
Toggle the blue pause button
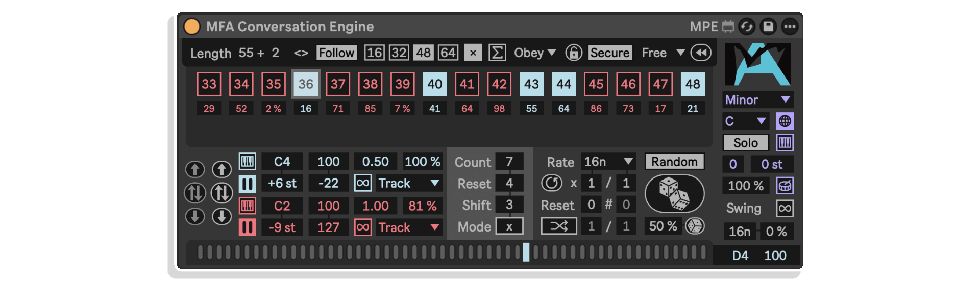coord(248,184)
